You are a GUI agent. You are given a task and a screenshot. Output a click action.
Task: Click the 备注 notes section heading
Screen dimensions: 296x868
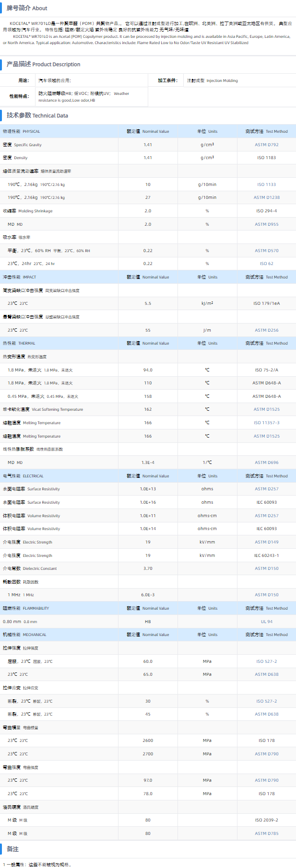point(12,849)
